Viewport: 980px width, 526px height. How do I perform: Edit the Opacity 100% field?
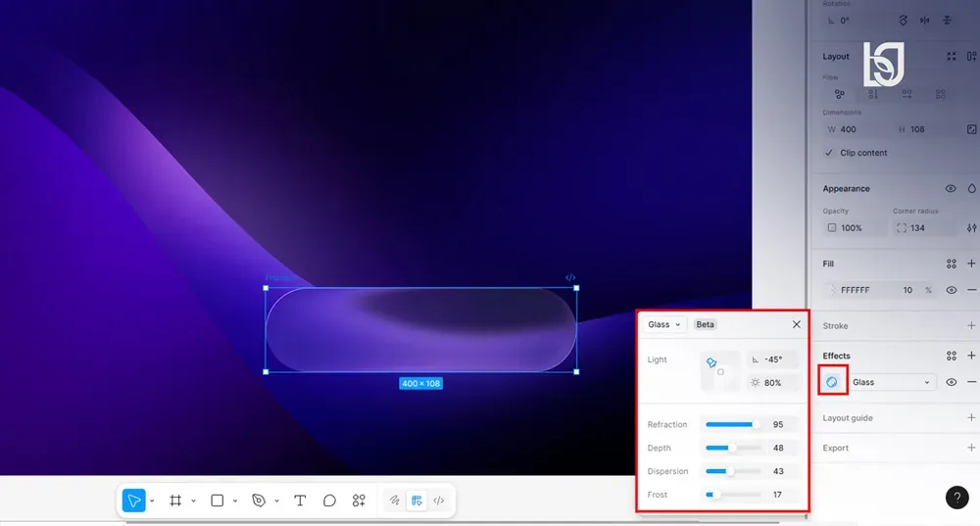click(855, 228)
